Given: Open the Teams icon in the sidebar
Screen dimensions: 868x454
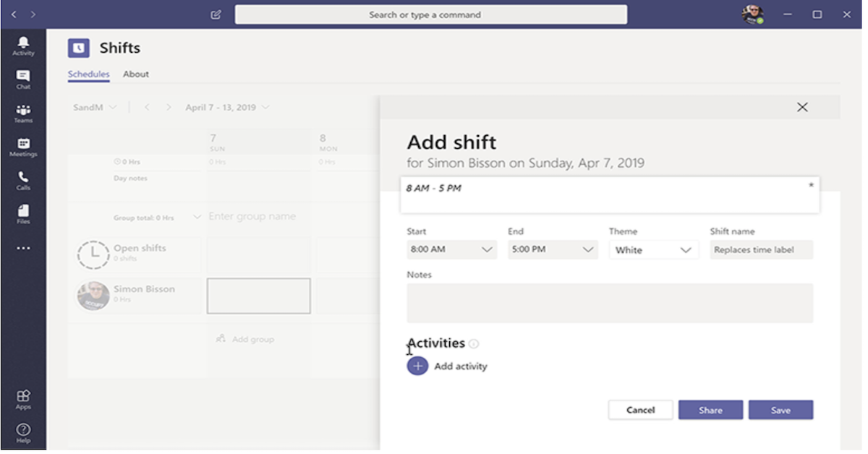Looking at the screenshot, I should [23, 113].
